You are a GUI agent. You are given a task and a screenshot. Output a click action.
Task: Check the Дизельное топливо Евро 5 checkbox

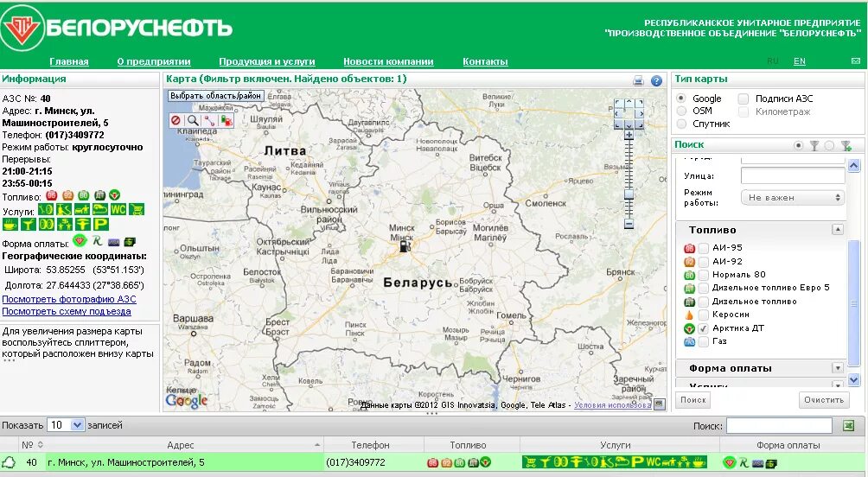tap(703, 288)
